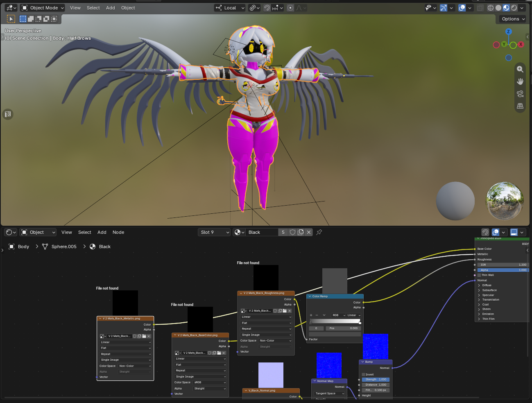The image size is (532, 403).
Task: Expand the Subsurface section in Principled BSDF
Action: (489, 290)
